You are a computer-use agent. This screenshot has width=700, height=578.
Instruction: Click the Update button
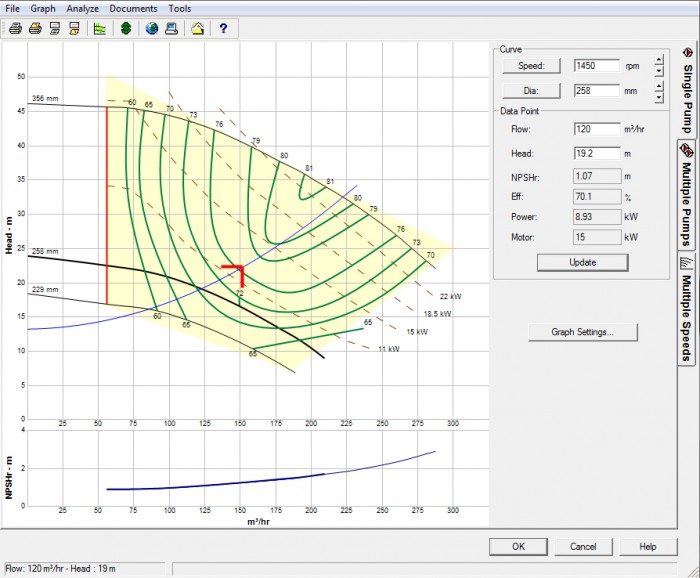click(x=583, y=262)
